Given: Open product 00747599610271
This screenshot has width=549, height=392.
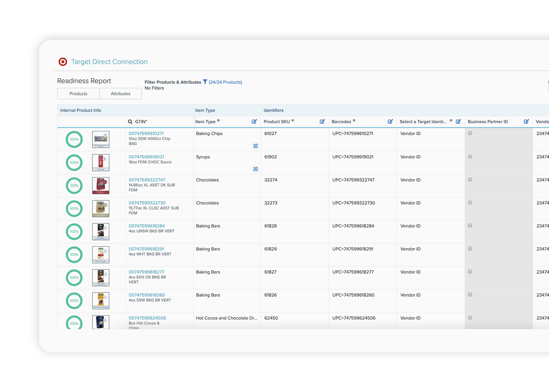Looking at the screenshot, I should pyautogui.click(x=146, y=134).
